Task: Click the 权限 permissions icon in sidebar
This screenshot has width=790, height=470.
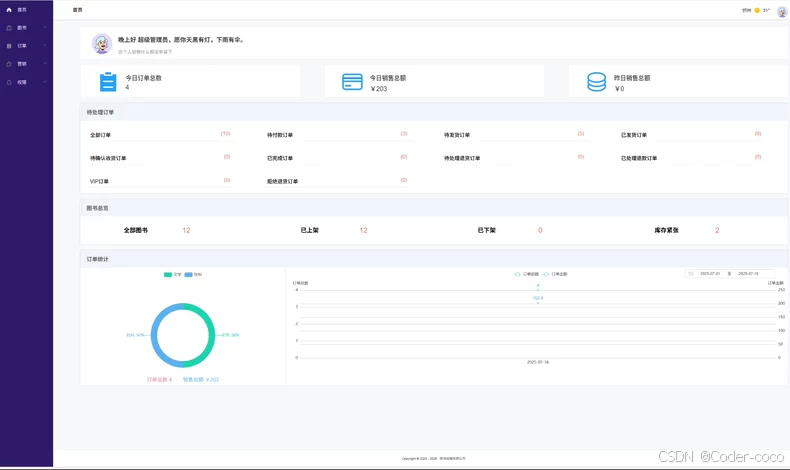Action: pyautogui.click(x=9, y=82)
